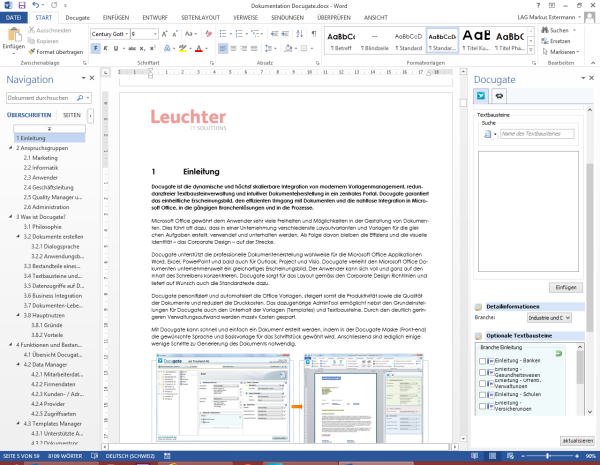600x465 pixels.
Task: Click the Dokument durchsuchen search field
Action: [42, 98]
